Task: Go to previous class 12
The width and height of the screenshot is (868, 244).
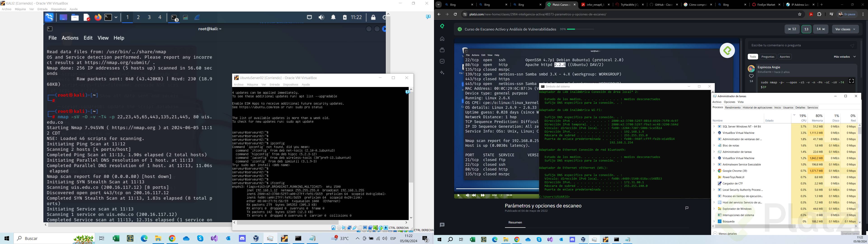Action: 792,29
